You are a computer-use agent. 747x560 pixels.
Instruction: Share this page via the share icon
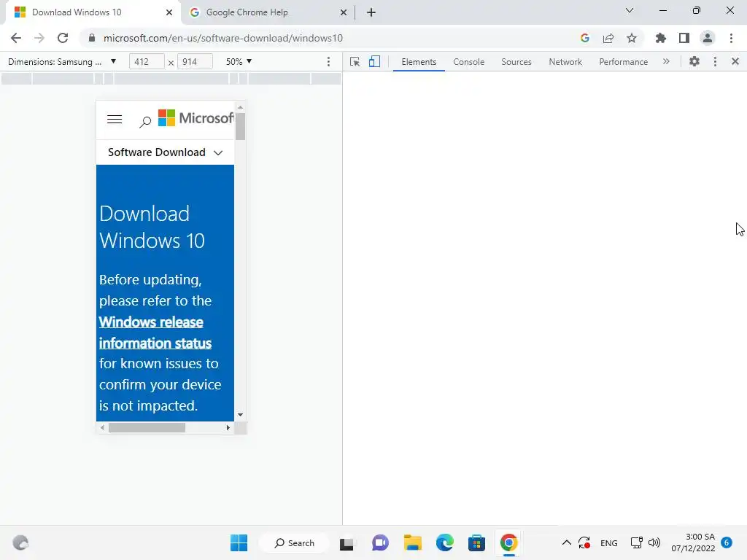point(608,38)
